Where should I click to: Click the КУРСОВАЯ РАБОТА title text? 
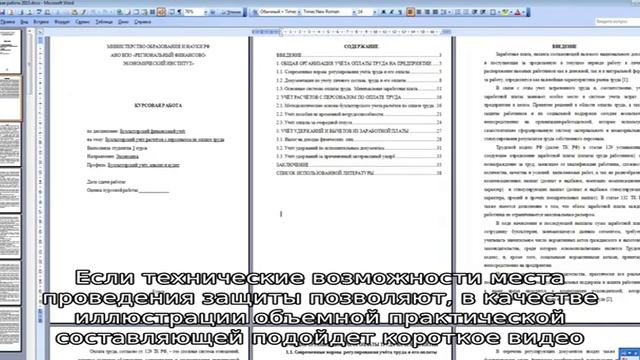click(158, 105)
